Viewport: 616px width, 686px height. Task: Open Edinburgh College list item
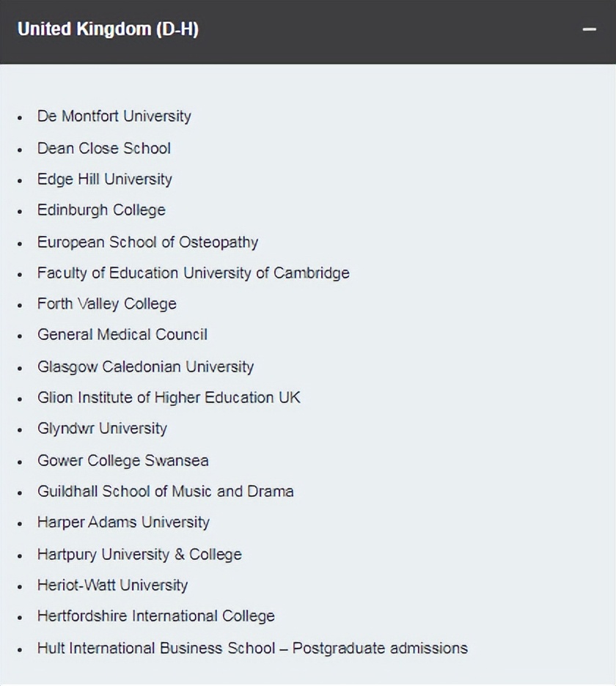[101, 210]
